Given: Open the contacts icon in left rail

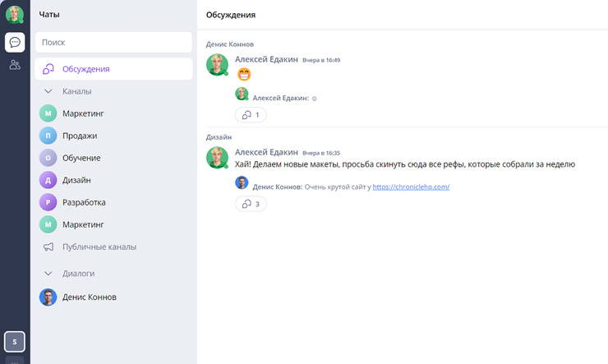Looking at the screenshot, I should point(15,65).
